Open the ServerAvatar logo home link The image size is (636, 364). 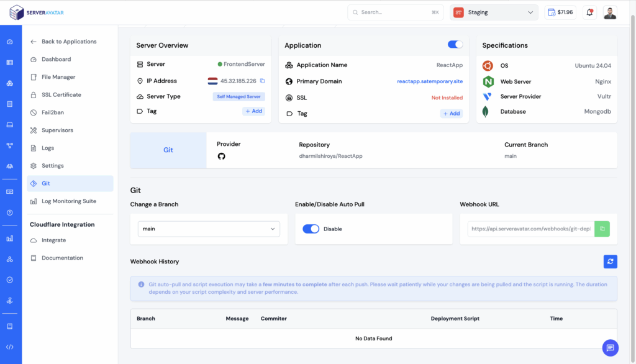[x=37, y=12]
